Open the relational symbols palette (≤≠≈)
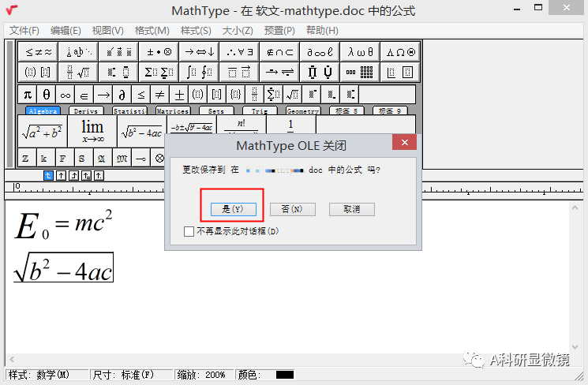 (x=39, y=52)
